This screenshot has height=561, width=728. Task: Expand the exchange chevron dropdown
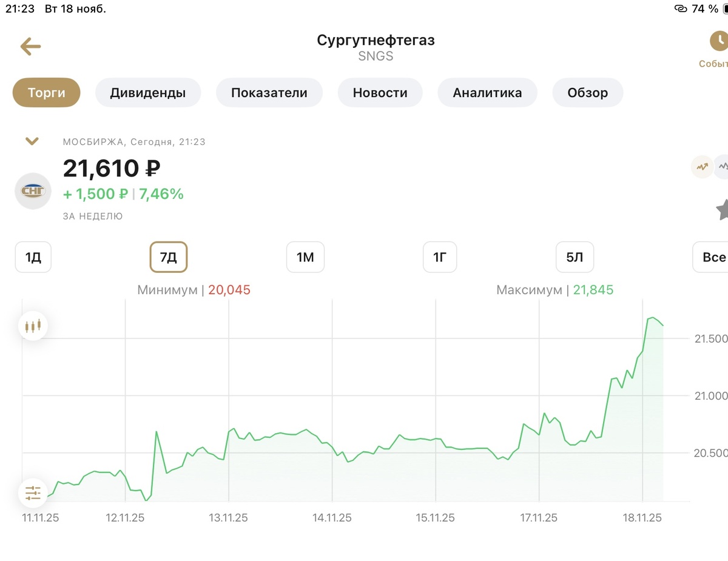[x=32, y=141]
